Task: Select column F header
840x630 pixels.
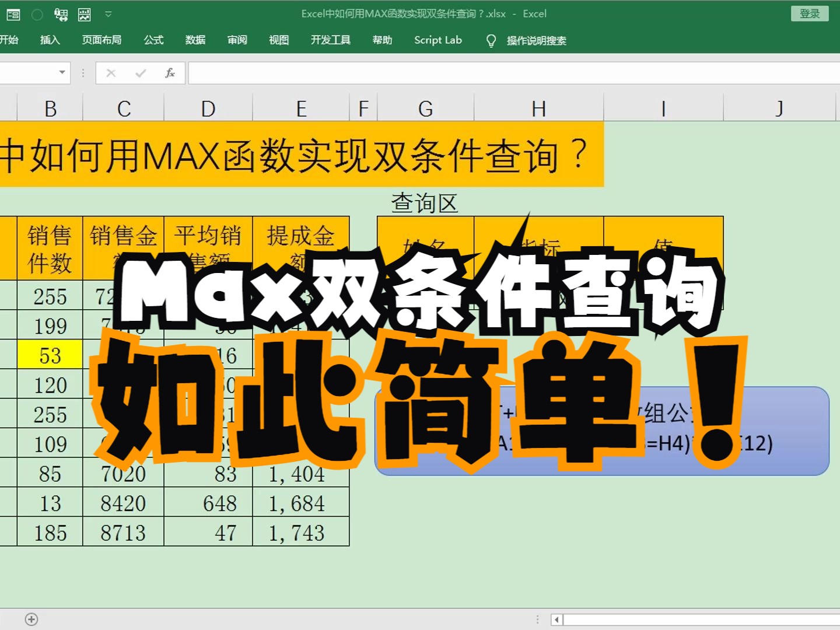Action: point(363,108)
